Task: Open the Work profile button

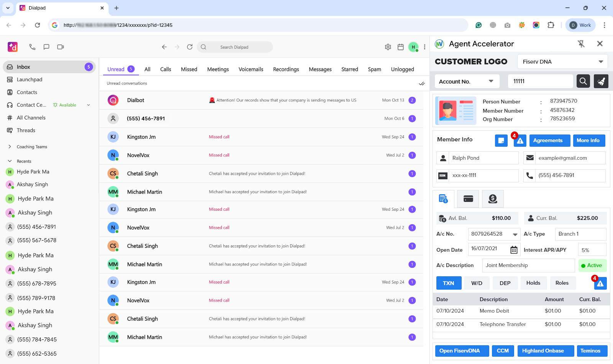Action: pyautogui.click(x=580, y=25)
